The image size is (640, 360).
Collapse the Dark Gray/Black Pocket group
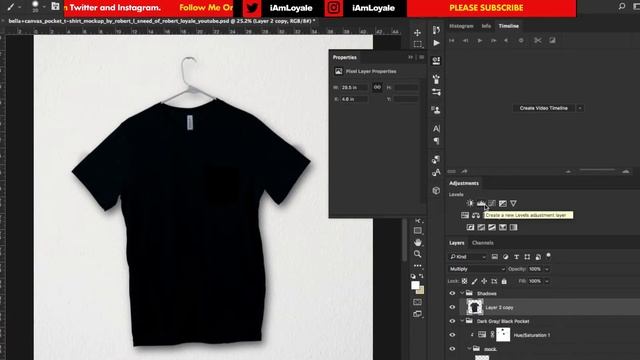pos(462,321)
